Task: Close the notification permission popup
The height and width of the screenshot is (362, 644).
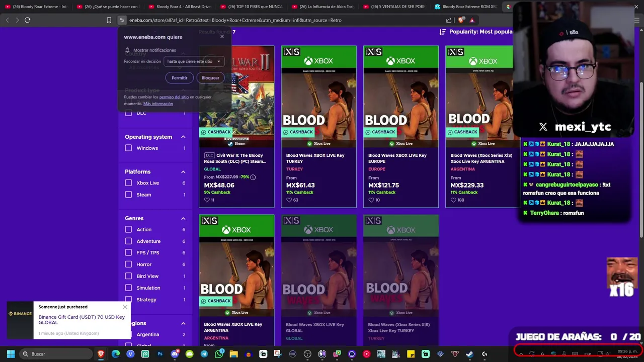Action: click(222, 37)
